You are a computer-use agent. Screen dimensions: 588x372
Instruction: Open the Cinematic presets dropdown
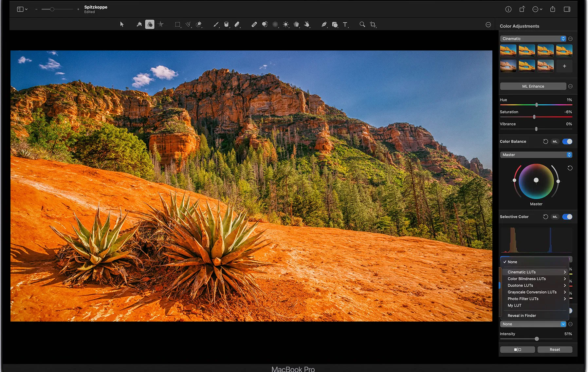[x=533, y=38]
